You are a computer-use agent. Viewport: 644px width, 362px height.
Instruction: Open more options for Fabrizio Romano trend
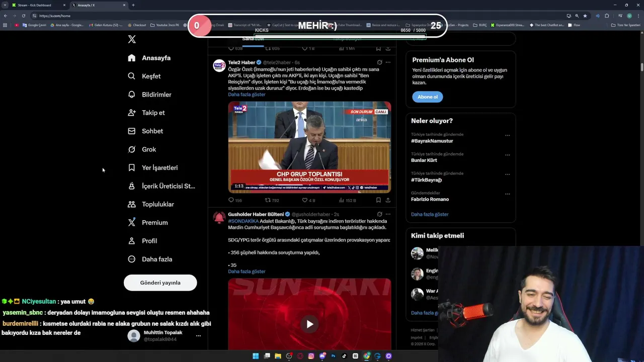pyautogui.click(x=507, y=194)
